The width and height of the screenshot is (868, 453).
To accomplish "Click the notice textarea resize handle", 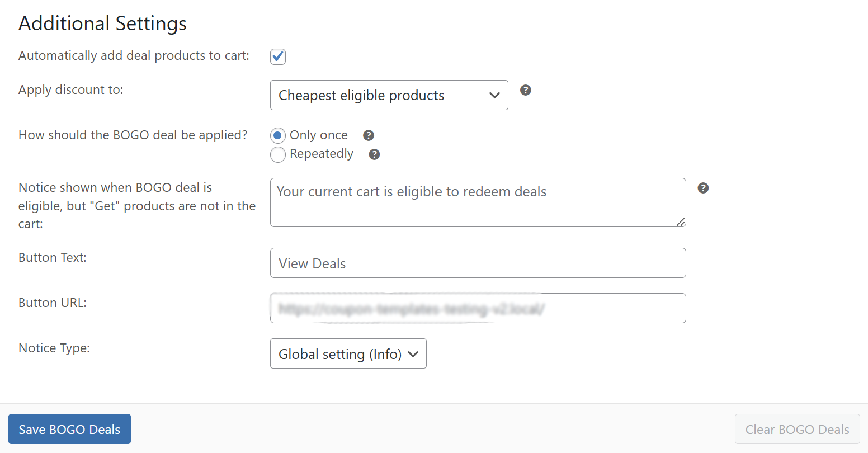I will coord(681,222).
